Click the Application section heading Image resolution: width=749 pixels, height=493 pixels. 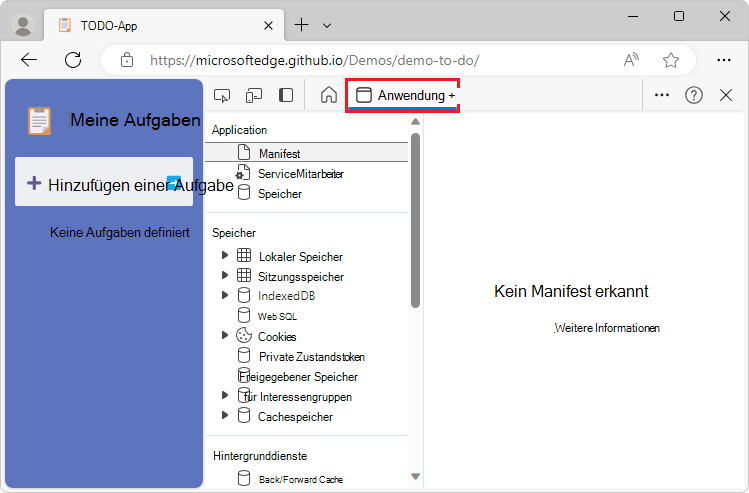click(x=239, y=130)
